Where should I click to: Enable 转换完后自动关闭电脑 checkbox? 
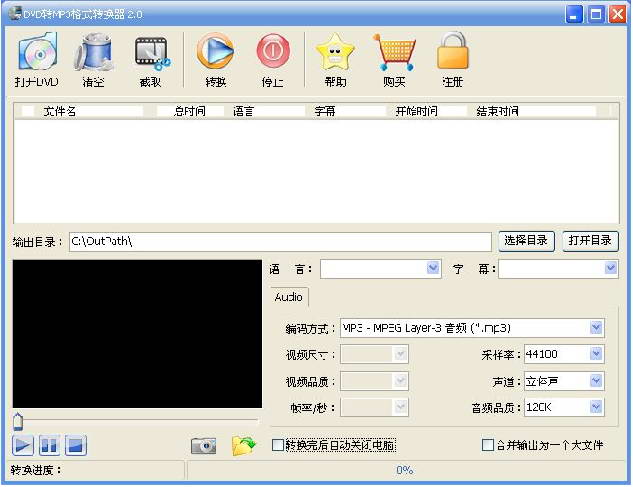point(278,445)
